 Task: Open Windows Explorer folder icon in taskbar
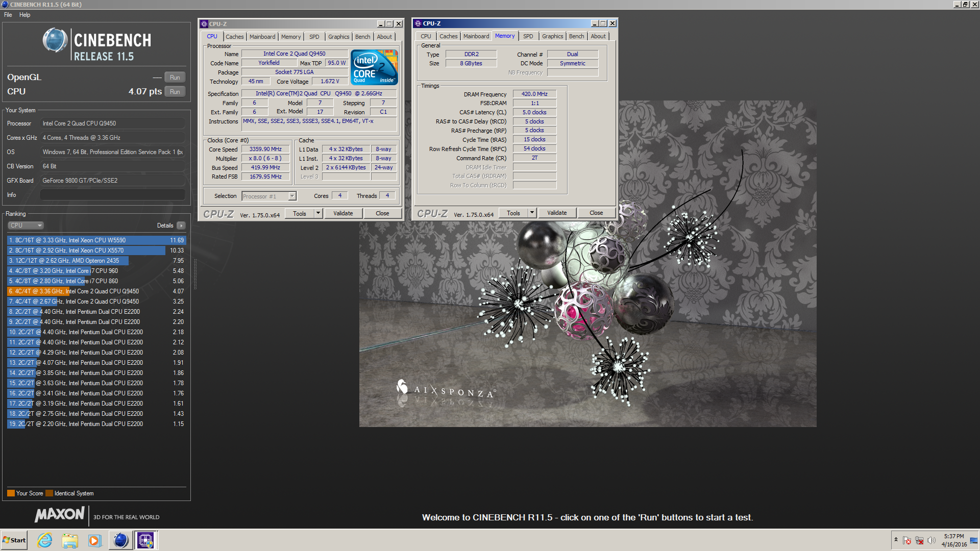[x=70, y=540]
